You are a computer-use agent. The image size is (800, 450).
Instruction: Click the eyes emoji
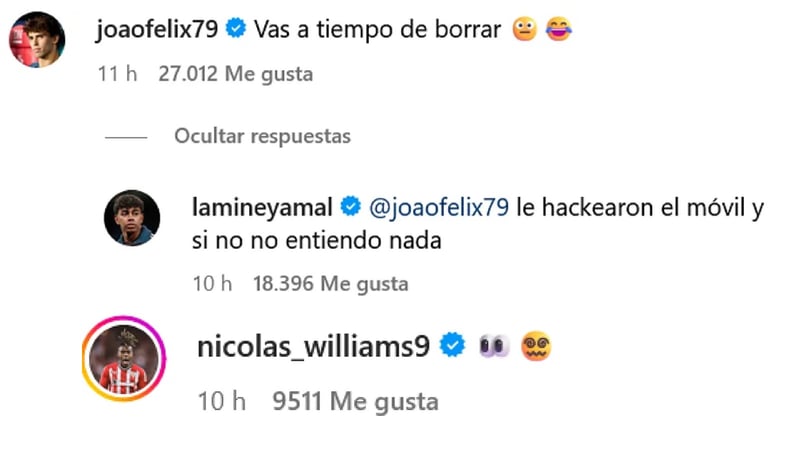[x=494, y=346]
